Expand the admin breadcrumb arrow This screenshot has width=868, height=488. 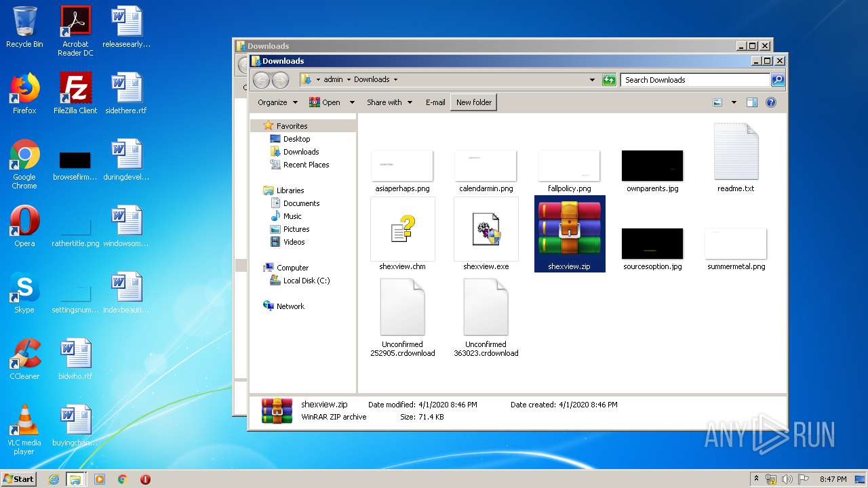click(x=349, y=80)
